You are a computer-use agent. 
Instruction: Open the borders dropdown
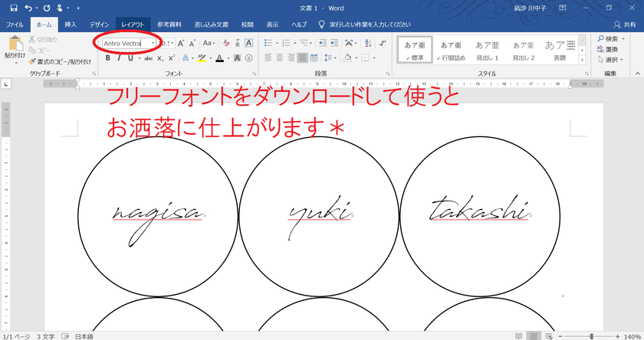[374, 58]
